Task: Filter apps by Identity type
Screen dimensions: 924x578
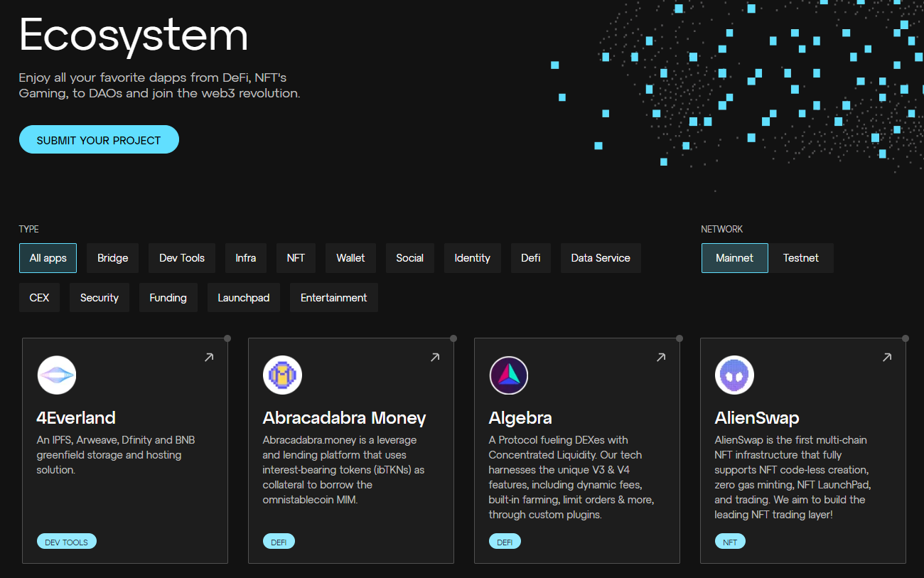Action: click(473, 258)
